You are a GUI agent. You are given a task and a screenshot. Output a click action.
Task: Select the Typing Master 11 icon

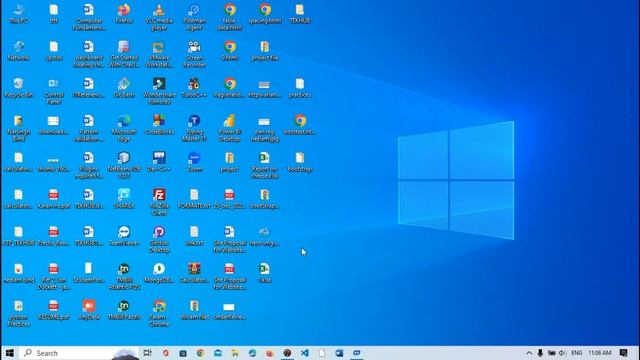point(194,128)
